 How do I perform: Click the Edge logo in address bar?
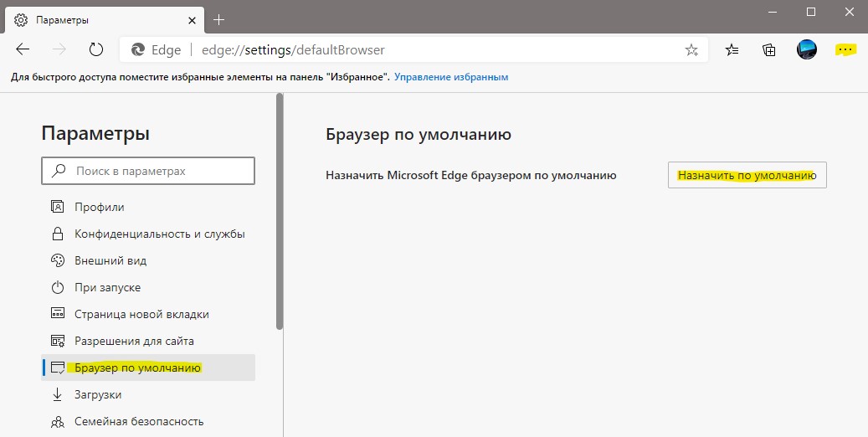click(138, 50)
